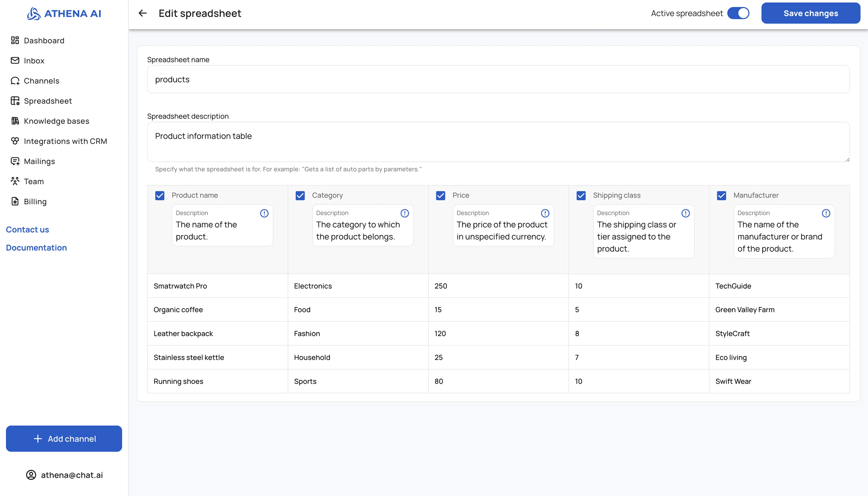Open the Documentation link
Image resolution: width=868 pixels, height=496 pixels.
tap(36, 248)
